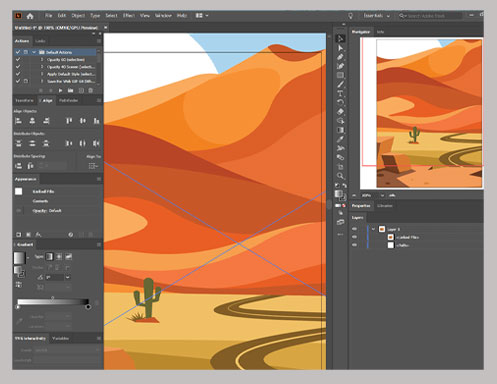Open the Object menu
This screenshot has width=497, height=384.
point(78,16)
